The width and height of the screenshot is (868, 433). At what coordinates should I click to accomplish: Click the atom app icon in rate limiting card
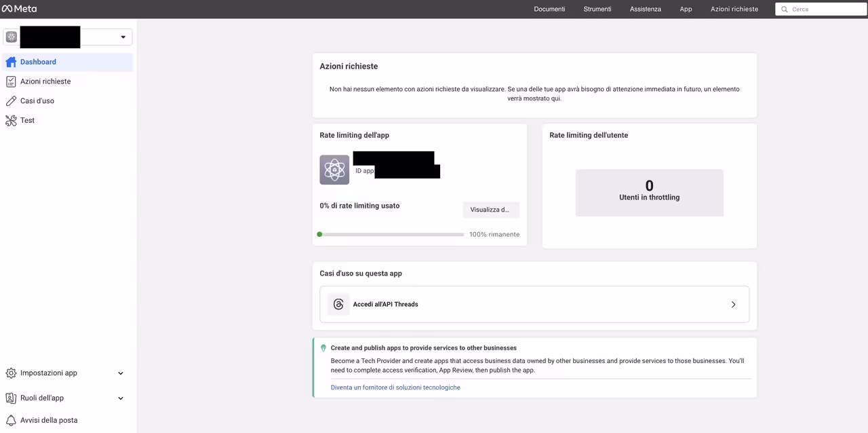pos(334,170)
